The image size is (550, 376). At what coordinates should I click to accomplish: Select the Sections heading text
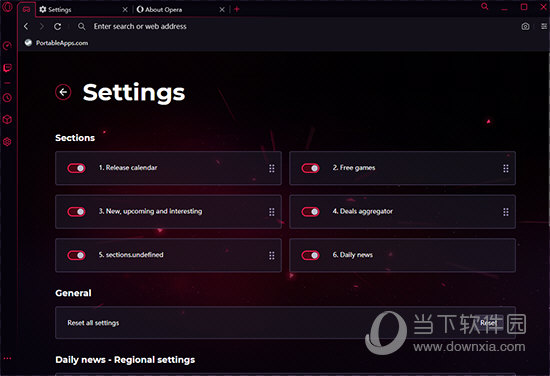pyautogui.click(x=75, y=138)
